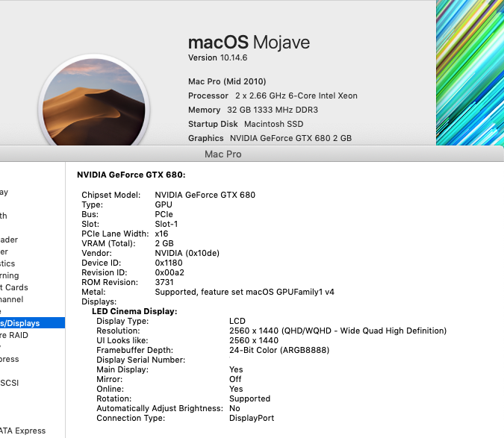Screen dimensions: 504x438
Task: Click VRAM (Total) value '2 GB'
Action: click(x=164, y=243)
